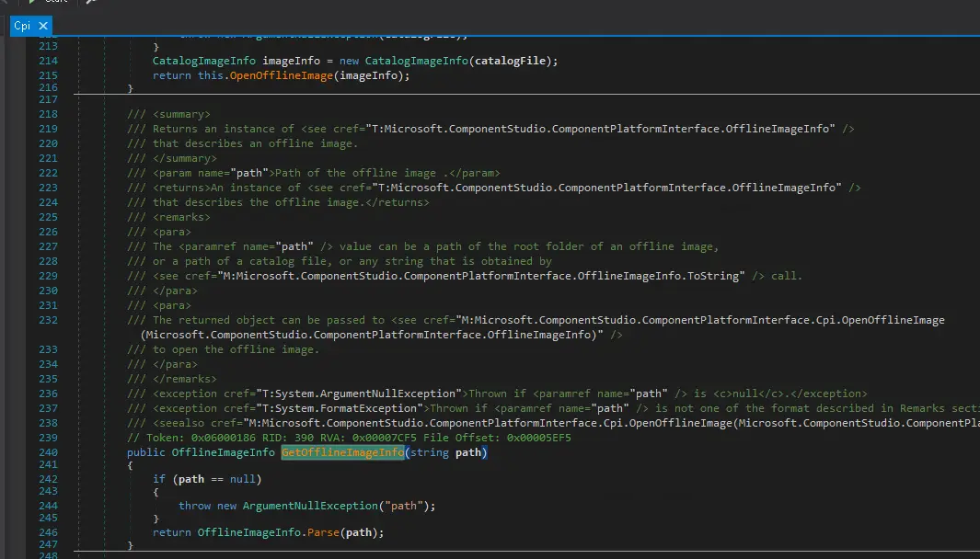Click OpenOfflineImage call on line 215
The image size is (980, 559).
coord(282,75)
